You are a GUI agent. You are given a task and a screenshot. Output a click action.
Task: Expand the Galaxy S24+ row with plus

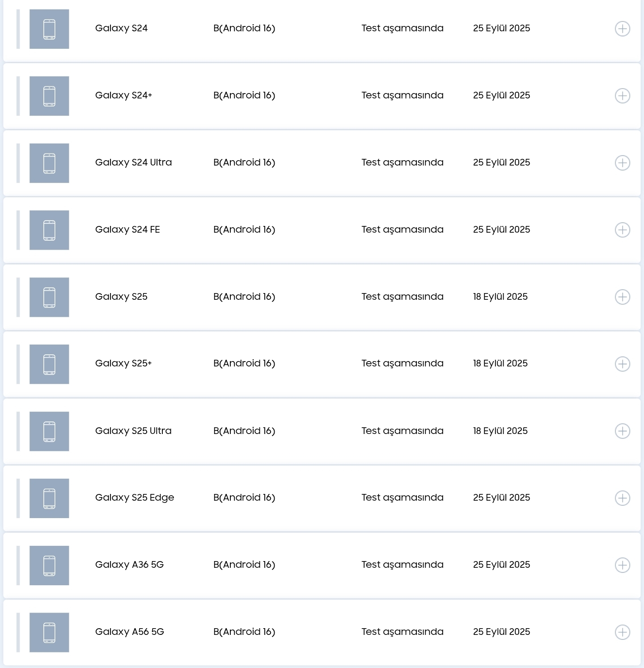click(623, 96)
